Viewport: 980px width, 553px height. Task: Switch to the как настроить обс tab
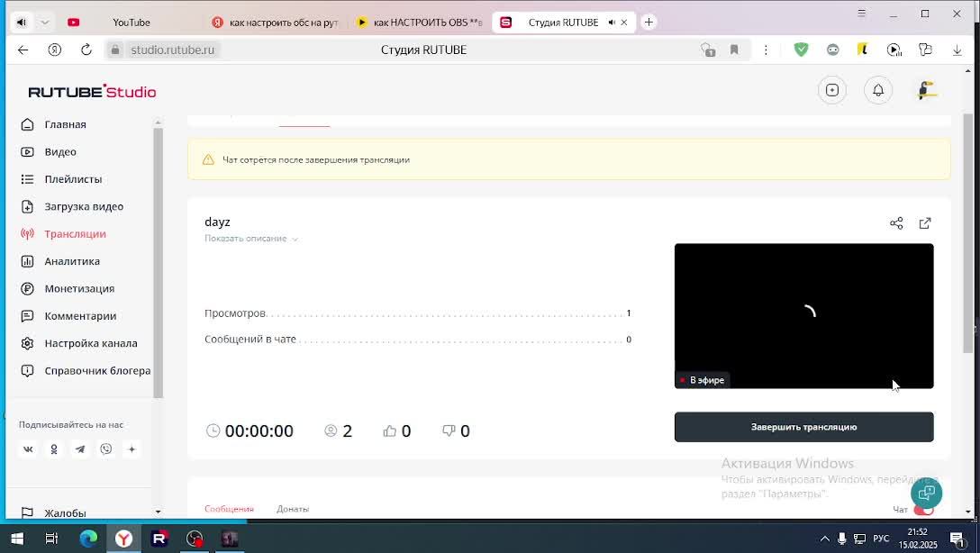coord(276,23)
